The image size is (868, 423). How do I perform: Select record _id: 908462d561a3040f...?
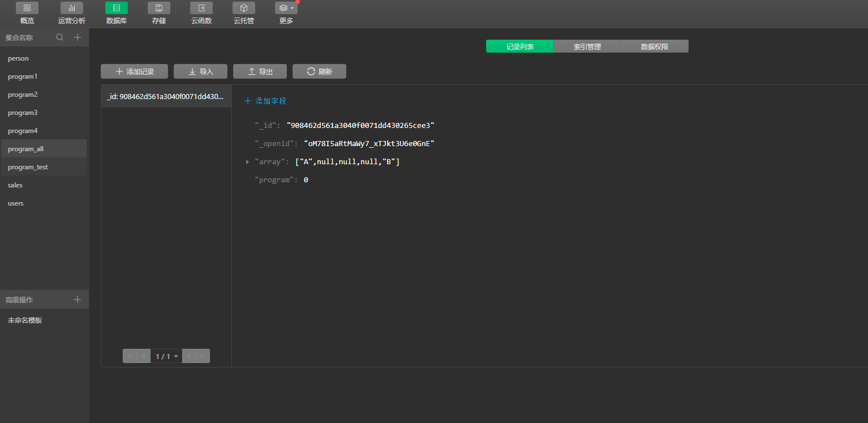click(166, 96)
